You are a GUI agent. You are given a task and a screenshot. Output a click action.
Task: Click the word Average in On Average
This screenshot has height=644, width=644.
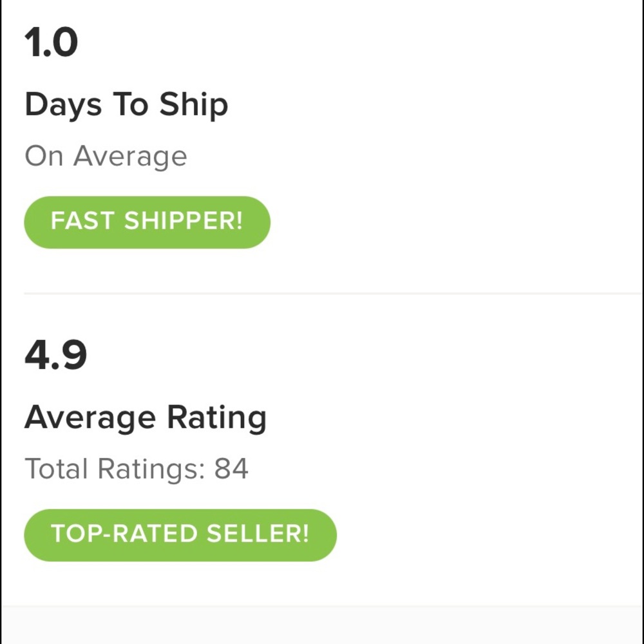(x=130, y=156)
